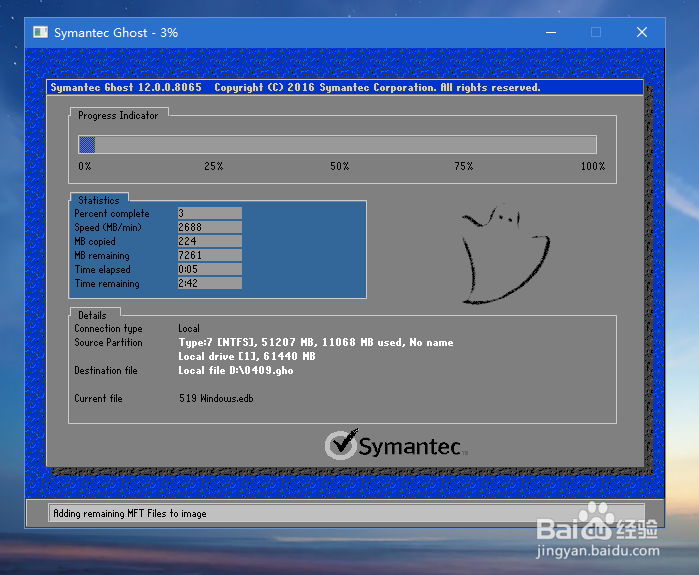Viewport: 699px width, 575px height.
Task: Click the 'Adding remaining MFT Files to image' status
Action: pyautogui.click(x=130, y=513)
